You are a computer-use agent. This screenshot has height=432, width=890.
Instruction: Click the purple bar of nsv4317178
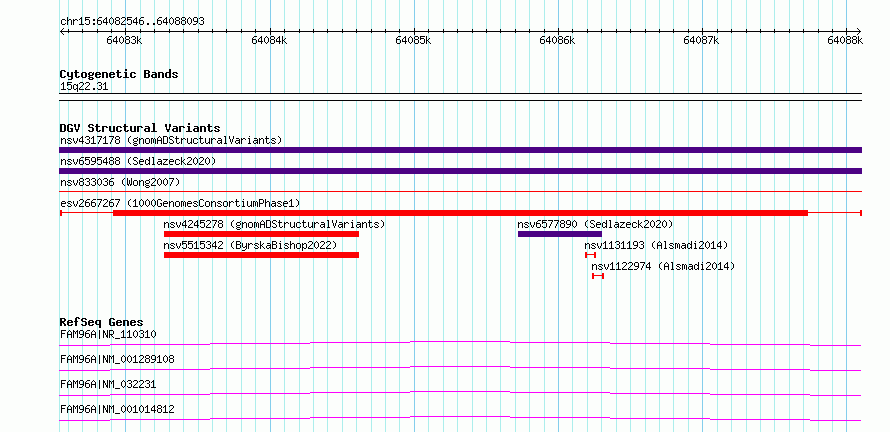(x=460, y=150)
